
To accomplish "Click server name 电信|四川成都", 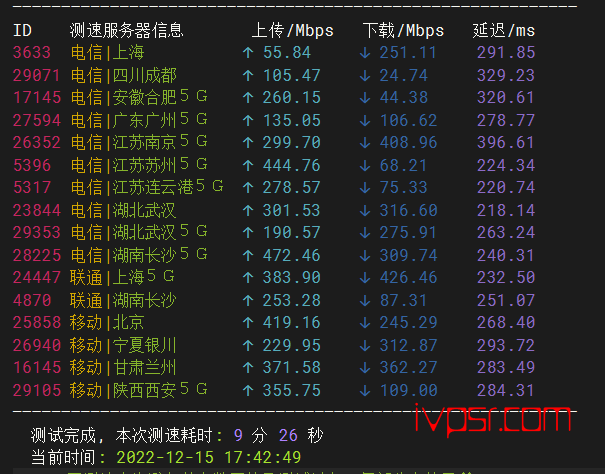I will pos(123,75).
